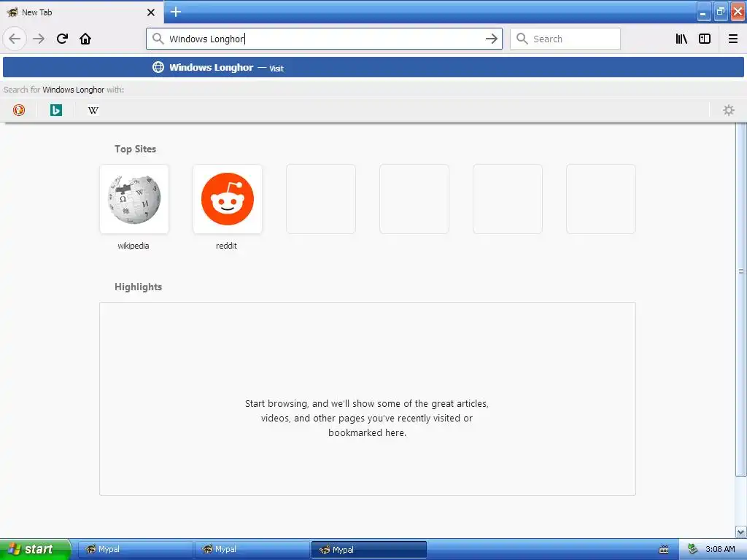Click the 3:08 AM system clock

720,550
